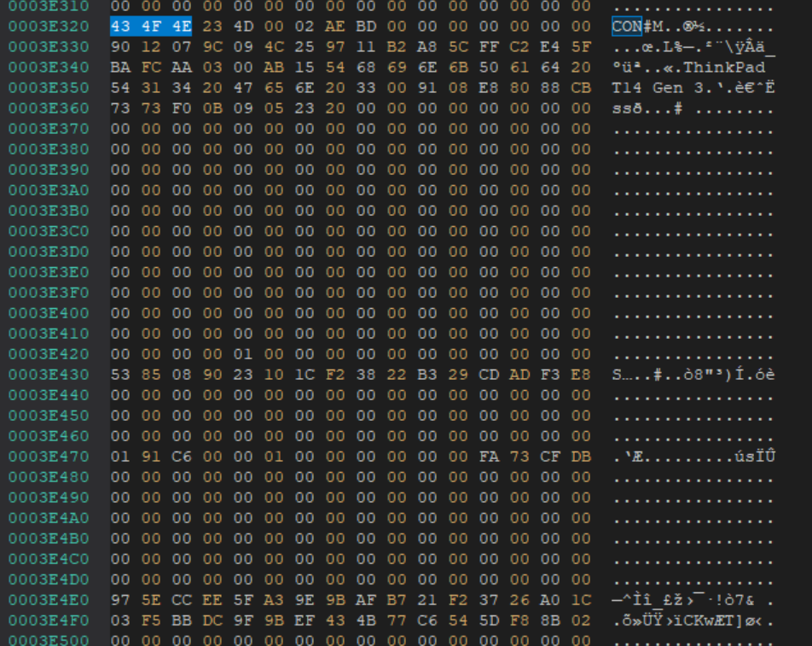Select offset address 0003E340
The image size is (812, 646).
pos(49,67)
